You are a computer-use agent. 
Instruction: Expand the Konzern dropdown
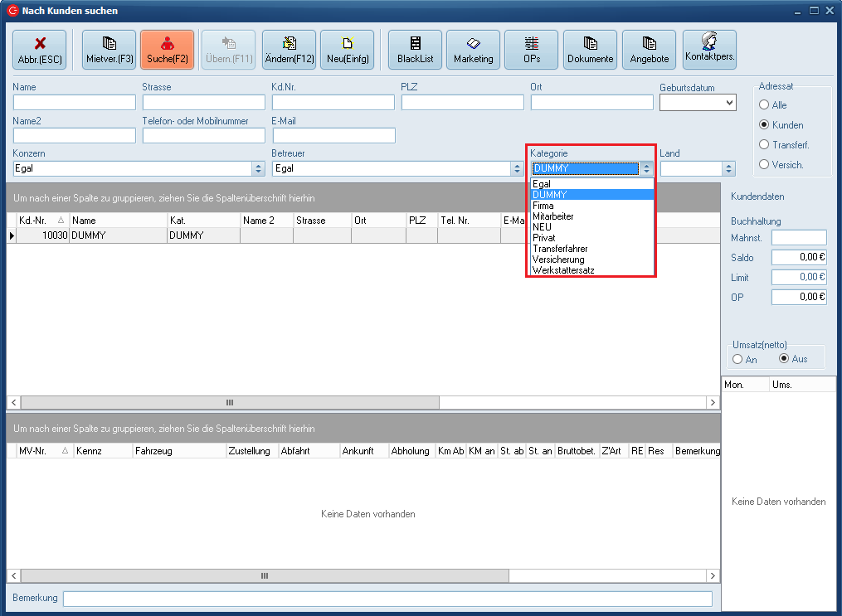coord(258,168)
